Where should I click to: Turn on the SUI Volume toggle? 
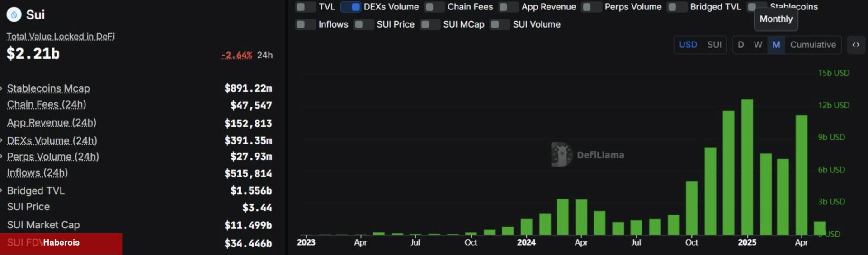[500, 24]
